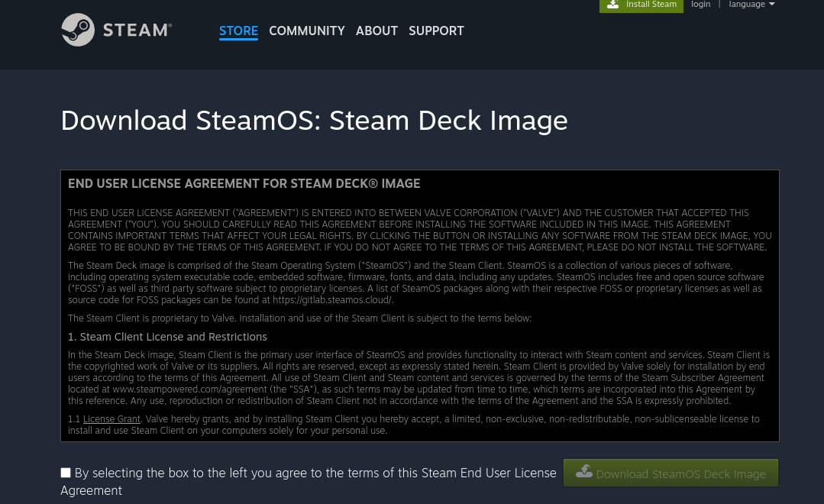Click the cloud download icon on the green SteamOS button
The width and height of the screenshot is (824, 504).
[x=584, y=472]
